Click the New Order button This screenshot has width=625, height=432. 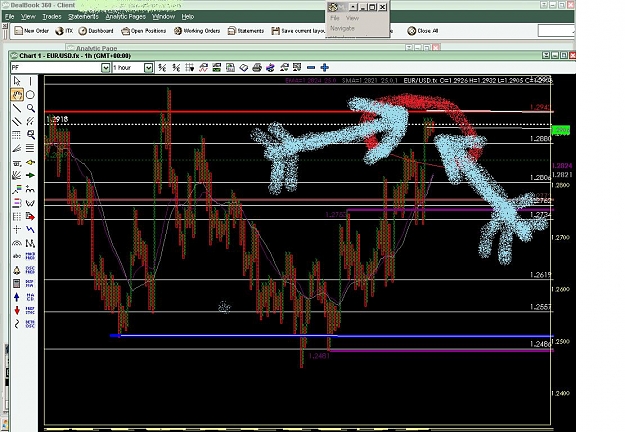pyautogui.click(x=31, y=31)
